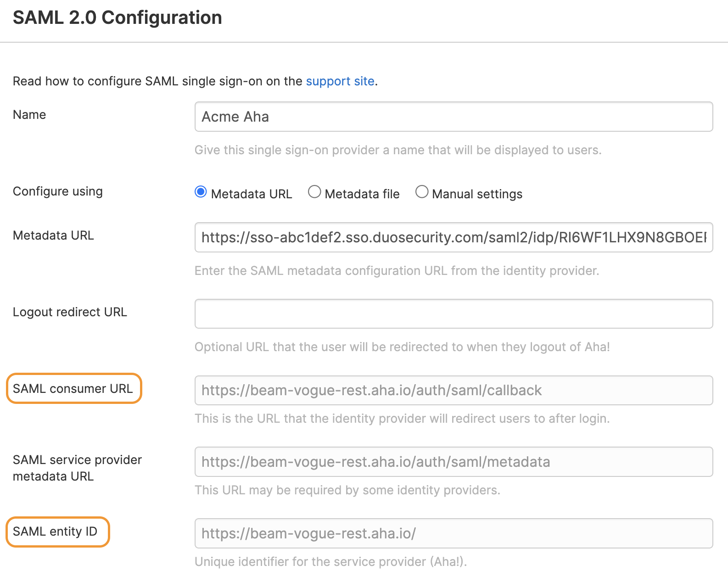Click the beam-vogue-rest callback URL text
The width and height of the screenshot is (728, 582).
tap(370, 390)
